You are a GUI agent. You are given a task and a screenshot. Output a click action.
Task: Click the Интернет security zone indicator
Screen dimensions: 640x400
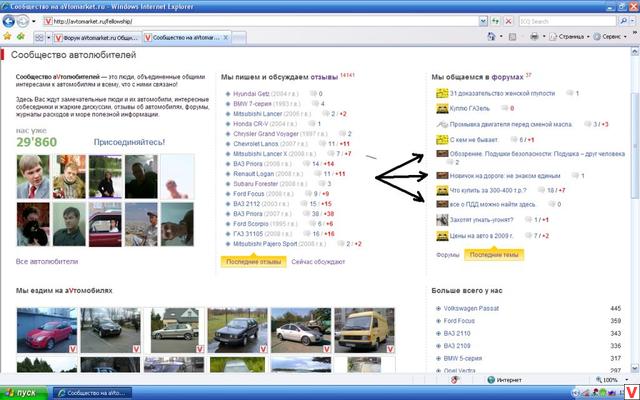[504, 380]
